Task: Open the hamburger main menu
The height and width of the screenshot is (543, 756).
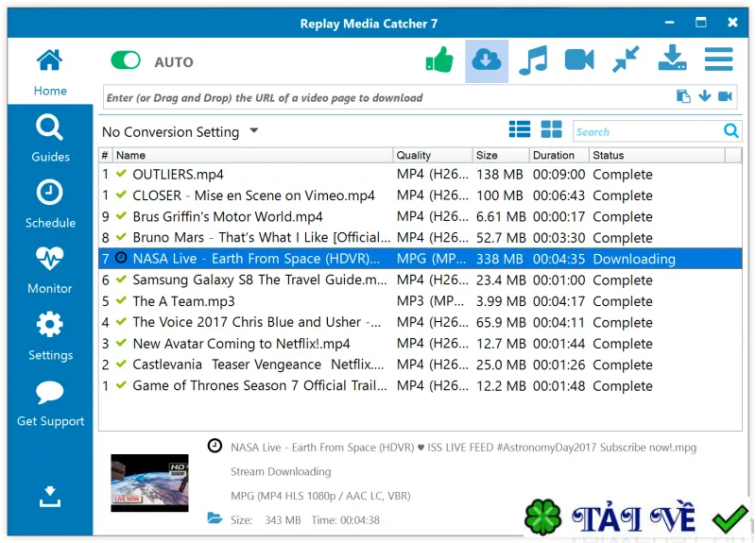Action: [718, 59]
